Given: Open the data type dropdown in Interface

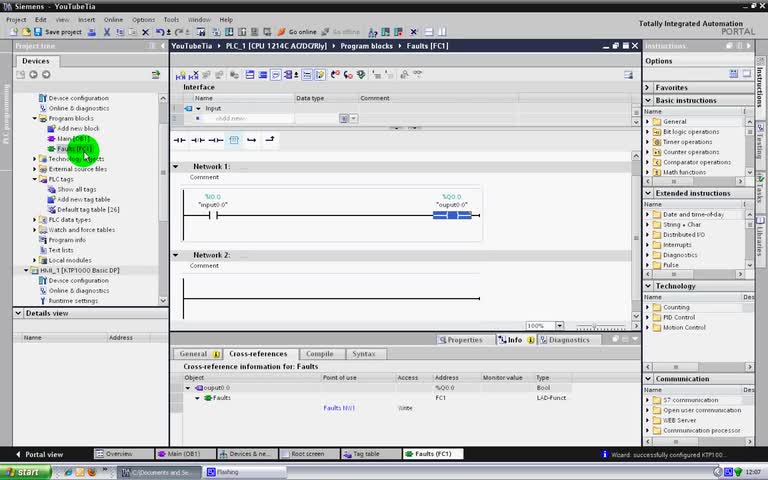Looking at the screenshot, I should point(354,118).
